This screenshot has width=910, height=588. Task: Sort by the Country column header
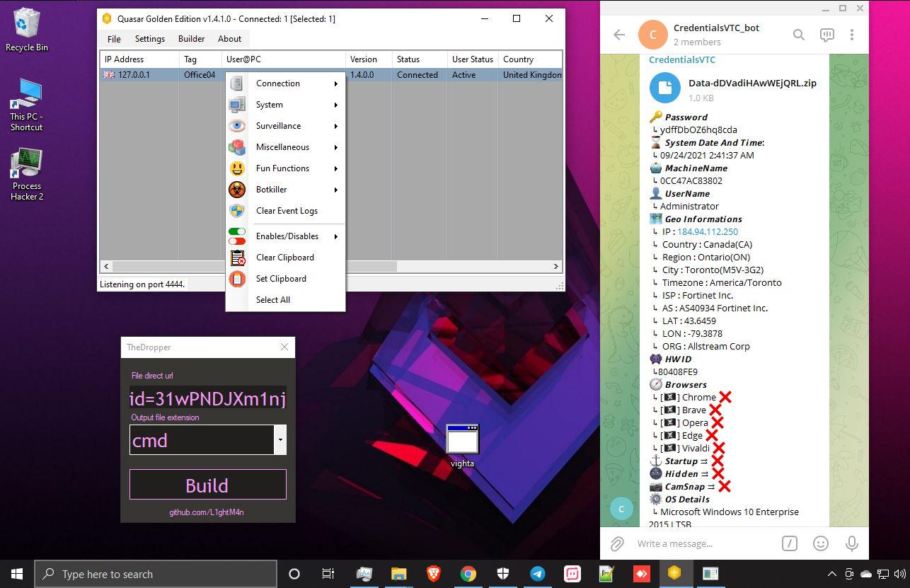click(529, 59)
